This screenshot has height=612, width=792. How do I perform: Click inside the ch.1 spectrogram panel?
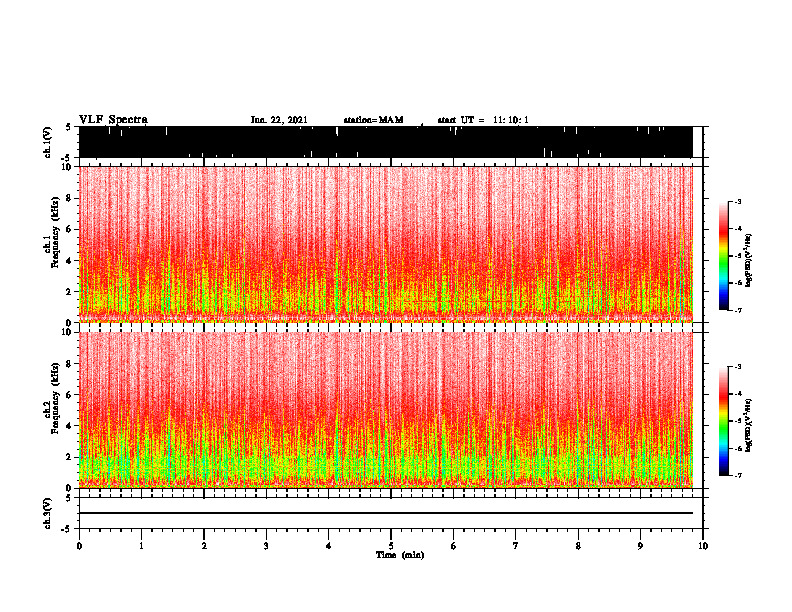386,244
